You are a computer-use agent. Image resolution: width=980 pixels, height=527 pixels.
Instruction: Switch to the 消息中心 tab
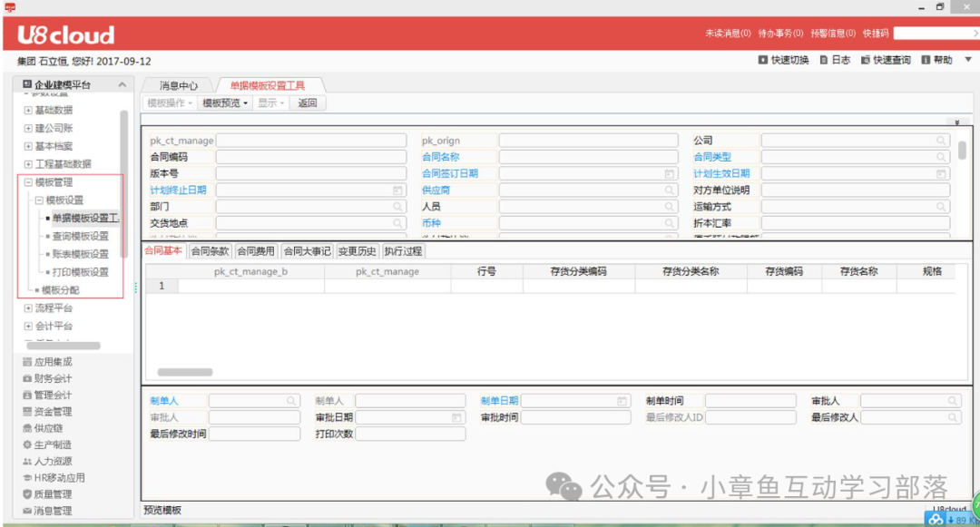pyautogui.click(x=178, y=85)
